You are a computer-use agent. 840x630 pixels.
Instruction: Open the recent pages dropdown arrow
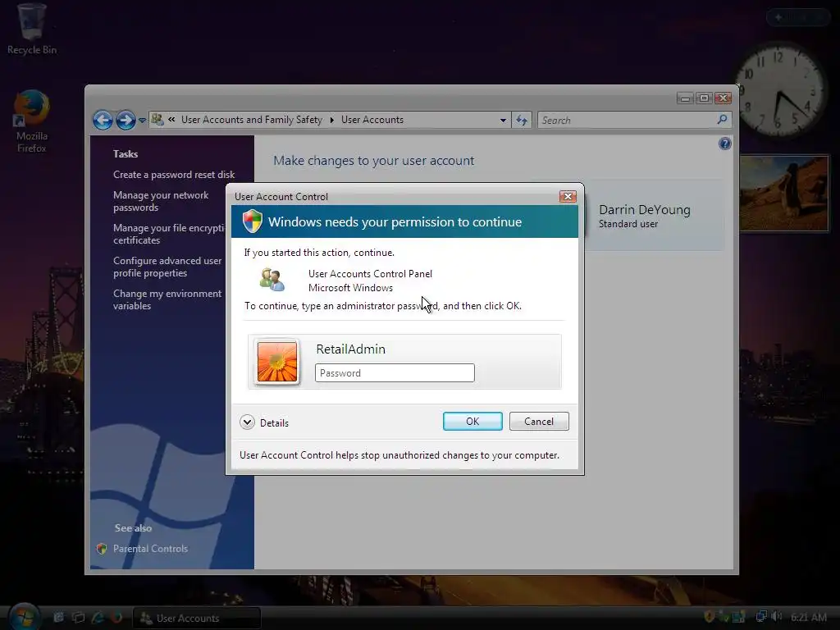[x=142, y=121]
